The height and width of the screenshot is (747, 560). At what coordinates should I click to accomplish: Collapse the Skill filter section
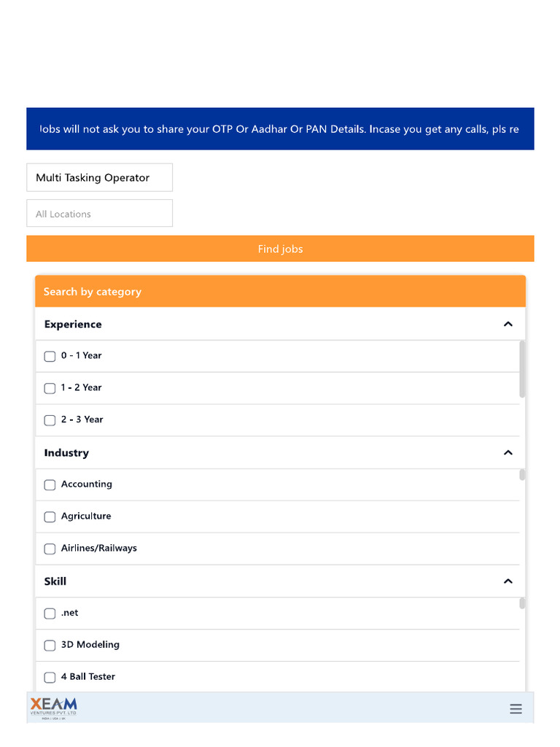[508, 581]
